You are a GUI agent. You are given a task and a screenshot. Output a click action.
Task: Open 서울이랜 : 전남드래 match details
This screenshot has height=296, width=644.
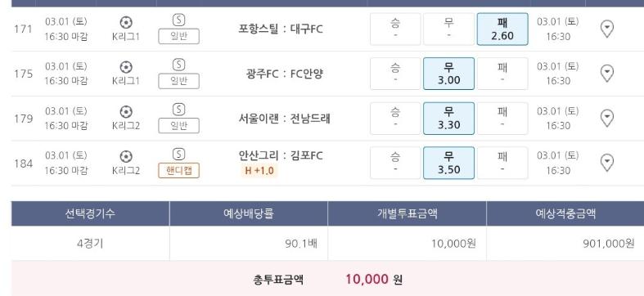[x=284, y=119]
